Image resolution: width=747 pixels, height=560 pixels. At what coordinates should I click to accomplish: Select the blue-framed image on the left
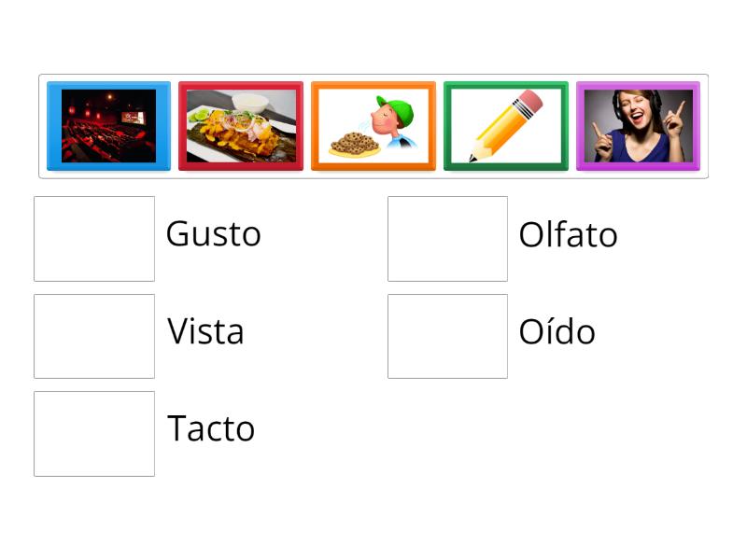point(107,126)
